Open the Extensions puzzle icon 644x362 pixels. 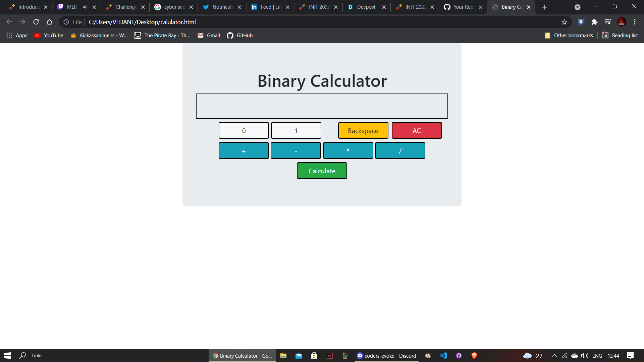click(x=595, y=22)
